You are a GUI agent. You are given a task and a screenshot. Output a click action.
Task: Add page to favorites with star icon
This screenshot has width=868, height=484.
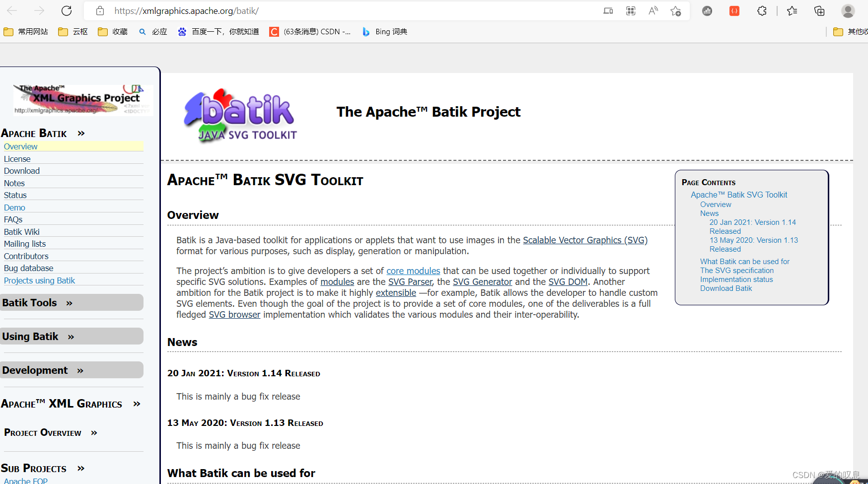[675, 10]
